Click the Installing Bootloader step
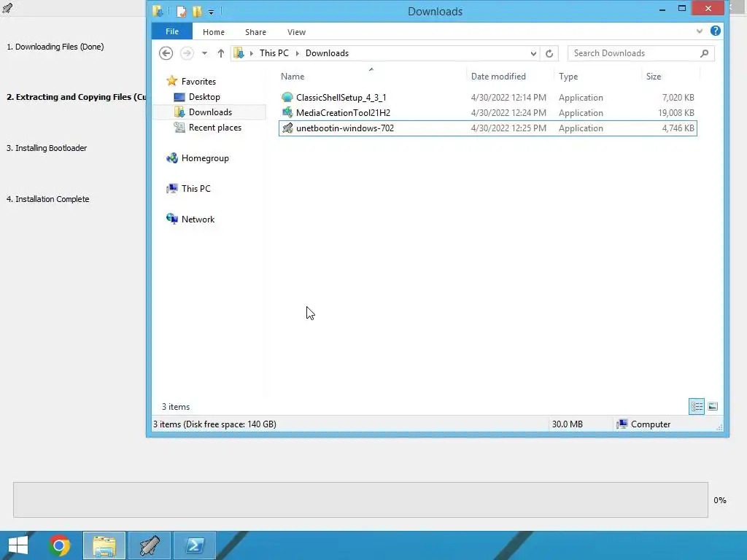This screenshot has width=747, height=560. click(x=46, y=148)
